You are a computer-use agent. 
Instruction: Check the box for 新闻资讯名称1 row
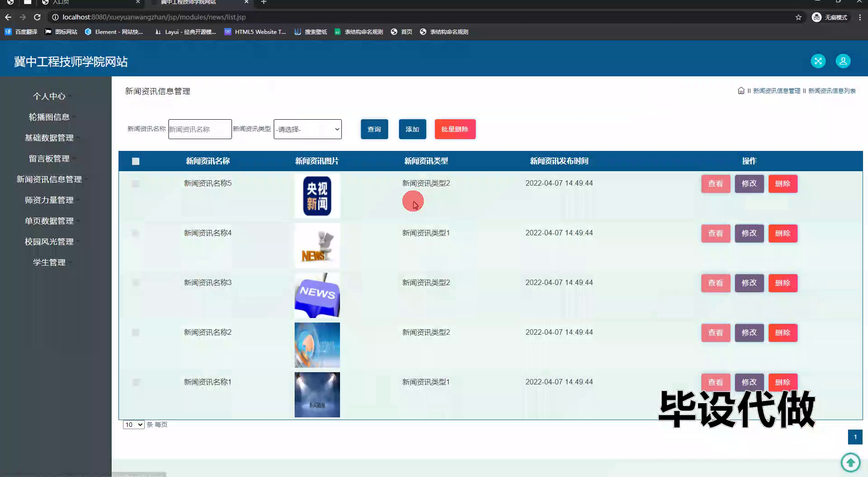point(136,382)
